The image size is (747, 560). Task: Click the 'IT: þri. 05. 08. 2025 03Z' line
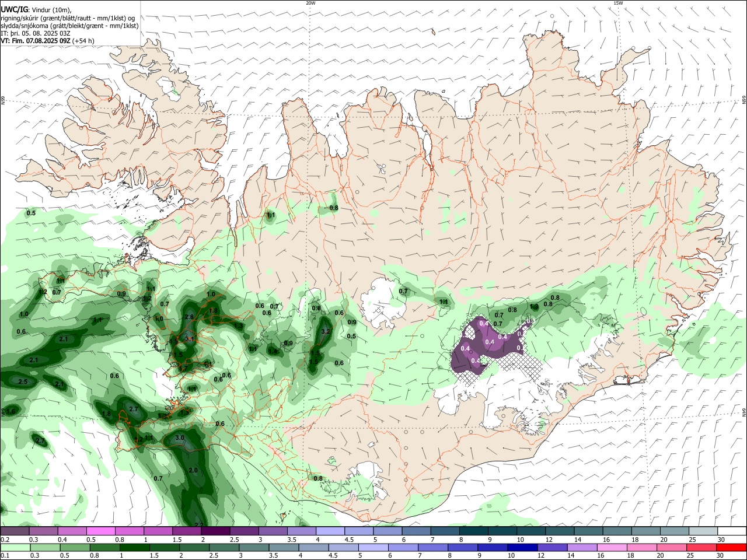[36, 33]
